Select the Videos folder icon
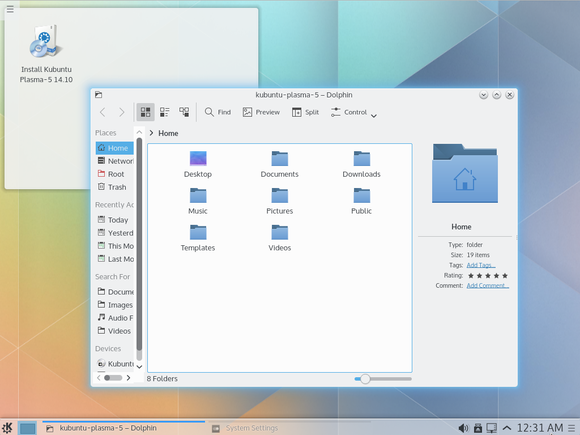This screenshot has width=580, height=435. tap(280, 232)
